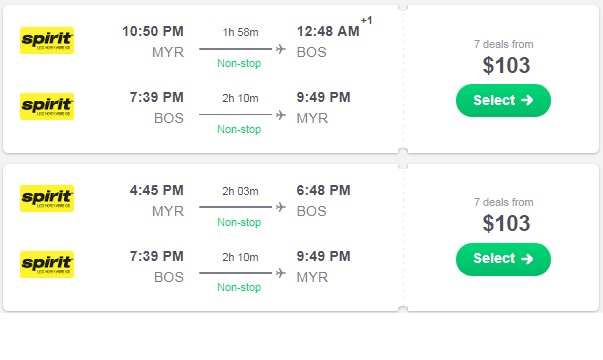Click Non-stop label under 2h 03m
This screenshot has height=360, width=603.
(239, 222)
